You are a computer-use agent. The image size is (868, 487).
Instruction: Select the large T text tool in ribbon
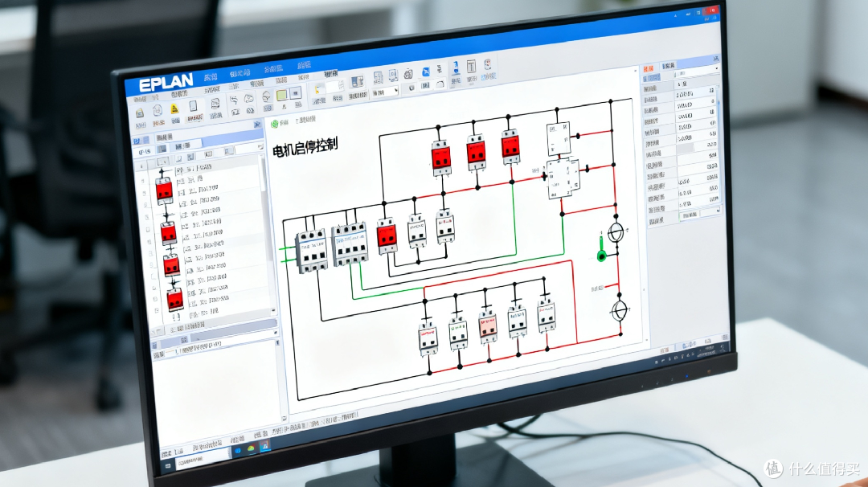tap(471, 67)
